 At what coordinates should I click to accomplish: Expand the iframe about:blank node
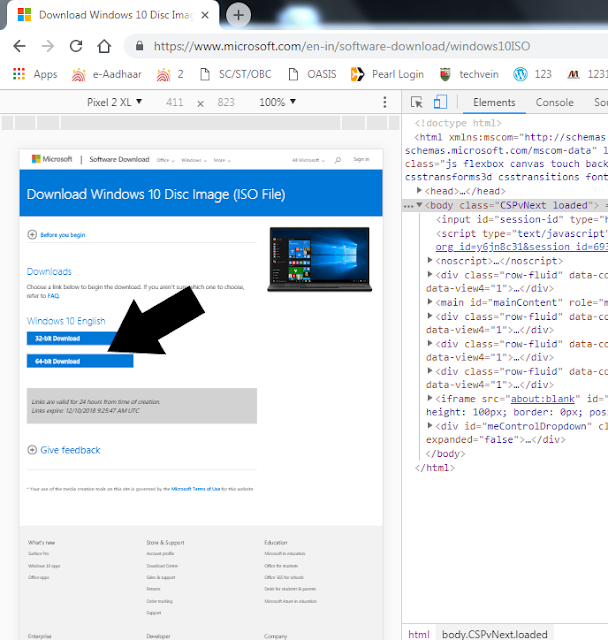coord(430,398)
